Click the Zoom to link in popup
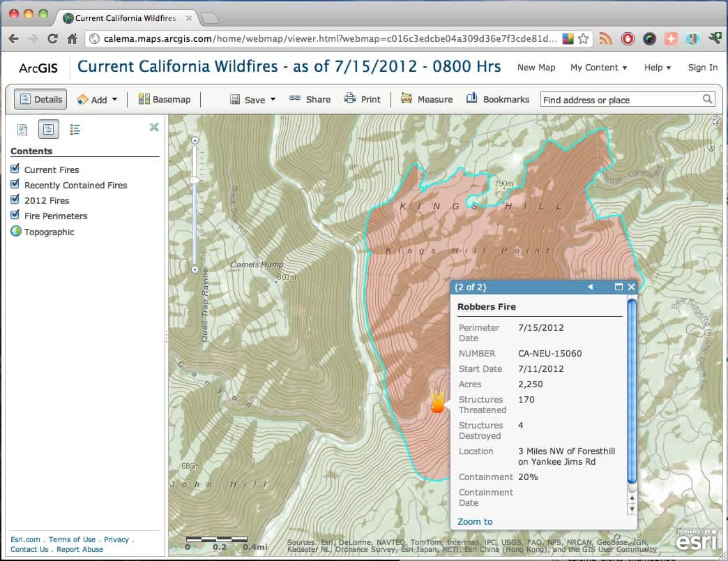 (x=475, y=521)
